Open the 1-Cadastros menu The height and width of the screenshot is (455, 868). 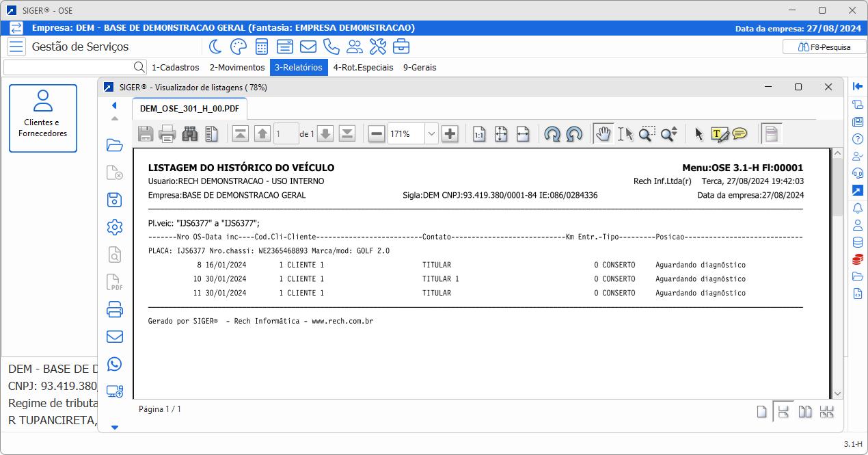pyautogui.click(x=175, y=68)
